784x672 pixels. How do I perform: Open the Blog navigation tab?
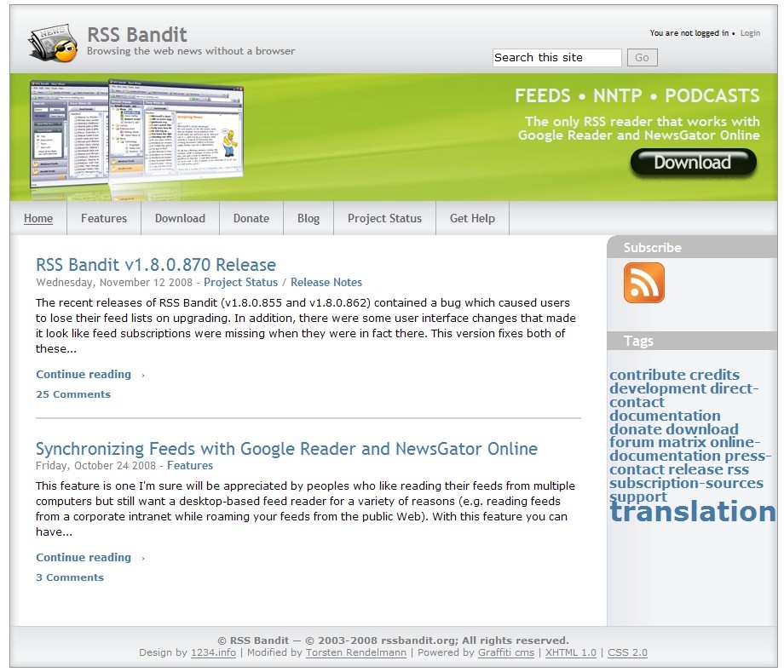(x=308, y=218)
